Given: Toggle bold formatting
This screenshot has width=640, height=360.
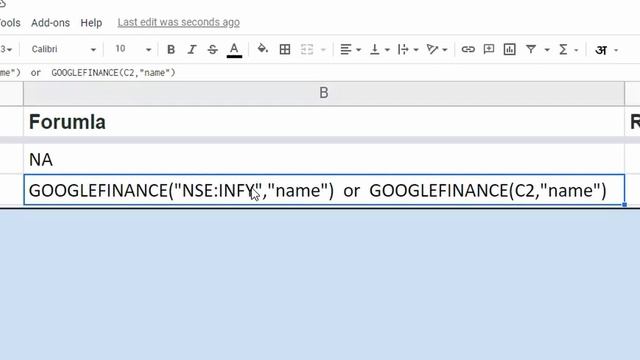Looking at the screenshot, I should (171, 49).
